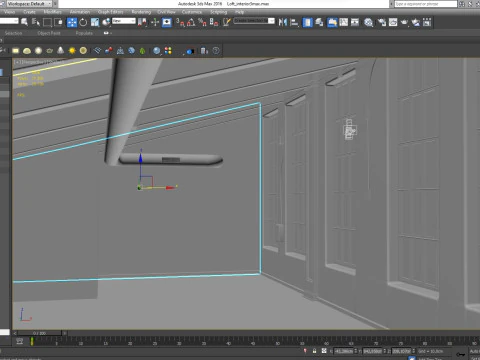Toggle Window/Crossing selection mode

coord(59,22)
